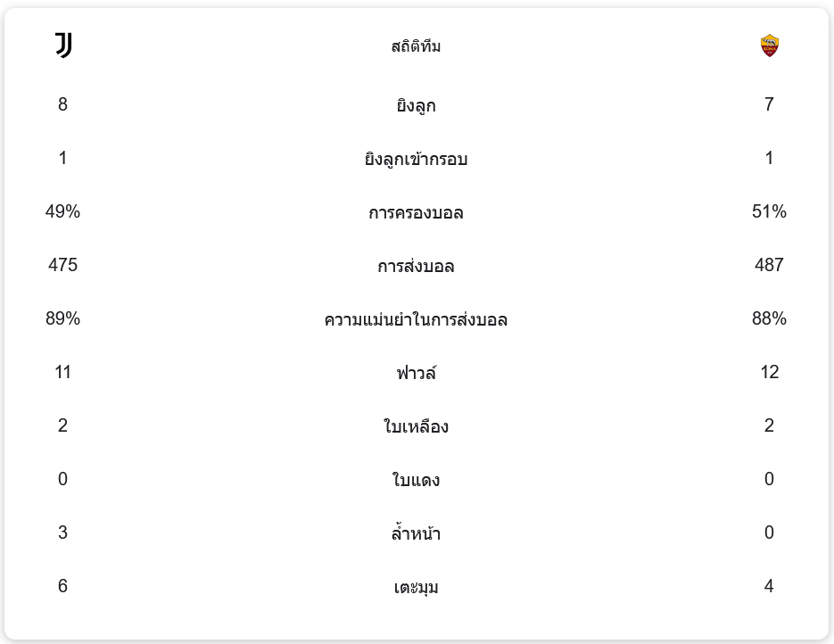This screenshot has height=644, width=834.
Task: Click the ความแม่นยำในการส่งบอล label
Action: (x=416, y=320)
